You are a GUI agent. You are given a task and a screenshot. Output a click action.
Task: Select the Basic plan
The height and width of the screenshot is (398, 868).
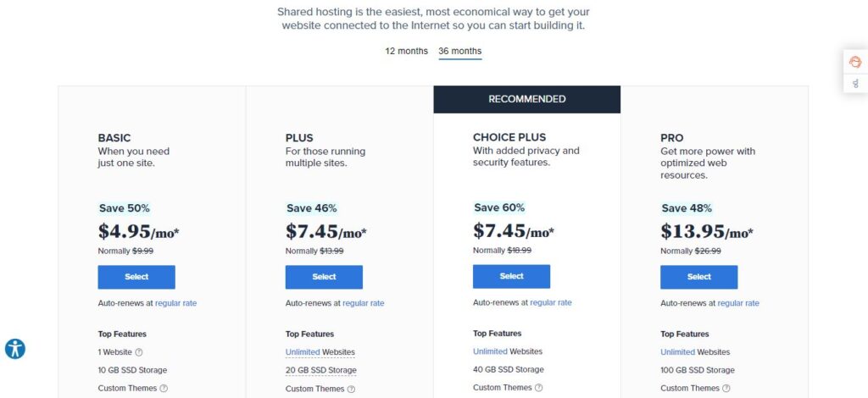(136, 277)
